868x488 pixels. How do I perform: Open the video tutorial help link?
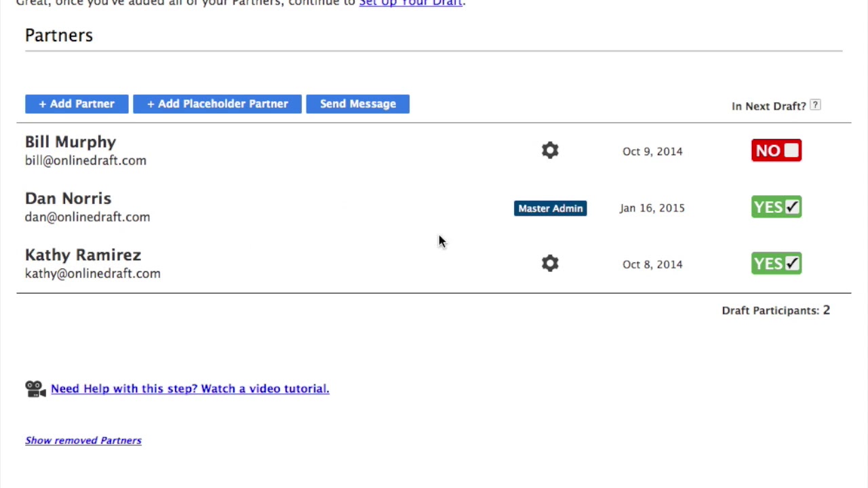tap(190, 388)
